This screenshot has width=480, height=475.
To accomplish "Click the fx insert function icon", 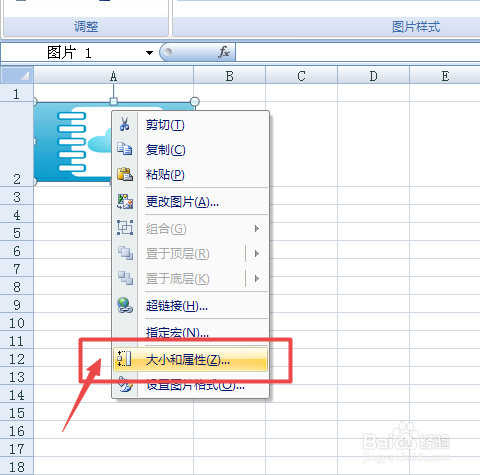I will [x=224, y=52].
